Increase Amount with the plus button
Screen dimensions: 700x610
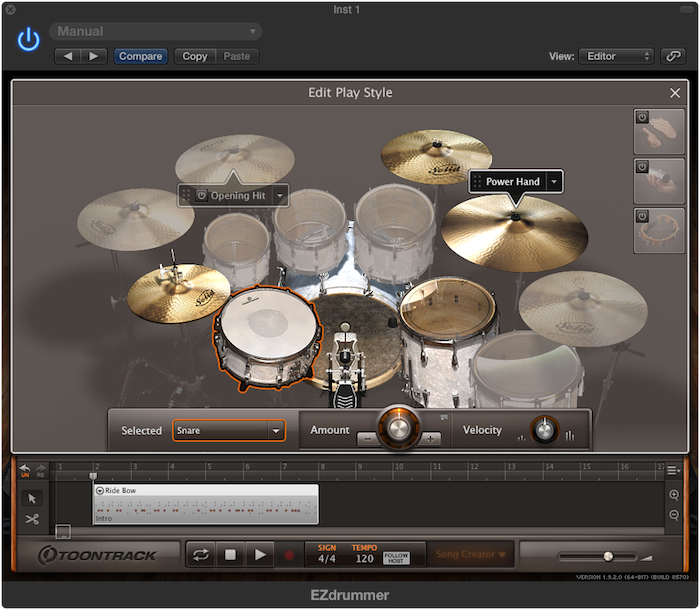coord(430,439)
